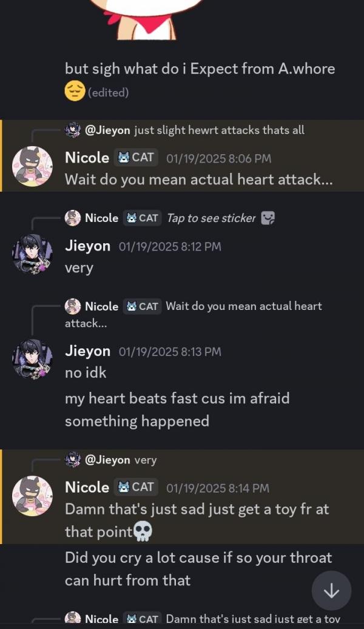Select the 'Did you cry a lot' message

(198, 569)
